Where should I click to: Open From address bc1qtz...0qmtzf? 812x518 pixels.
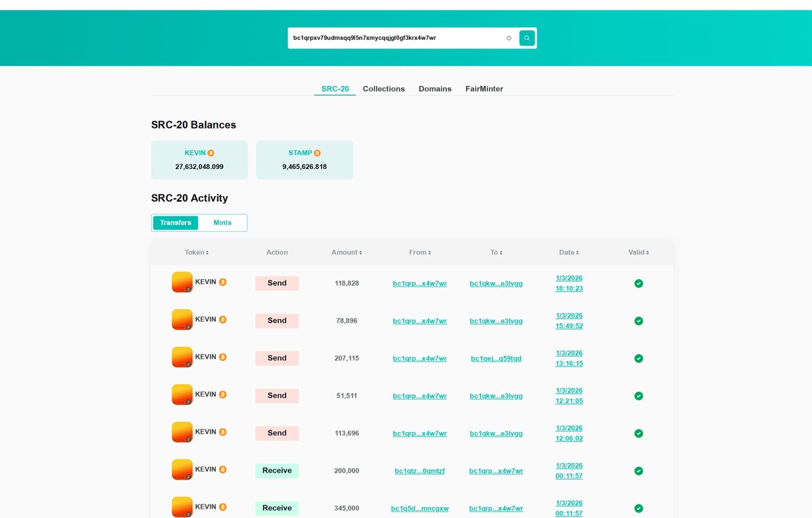pos(420,471)
